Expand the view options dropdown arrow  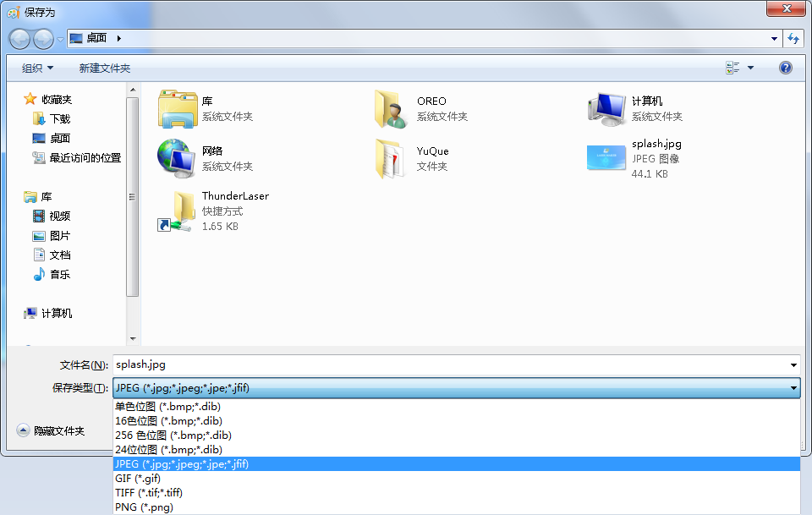751,68
